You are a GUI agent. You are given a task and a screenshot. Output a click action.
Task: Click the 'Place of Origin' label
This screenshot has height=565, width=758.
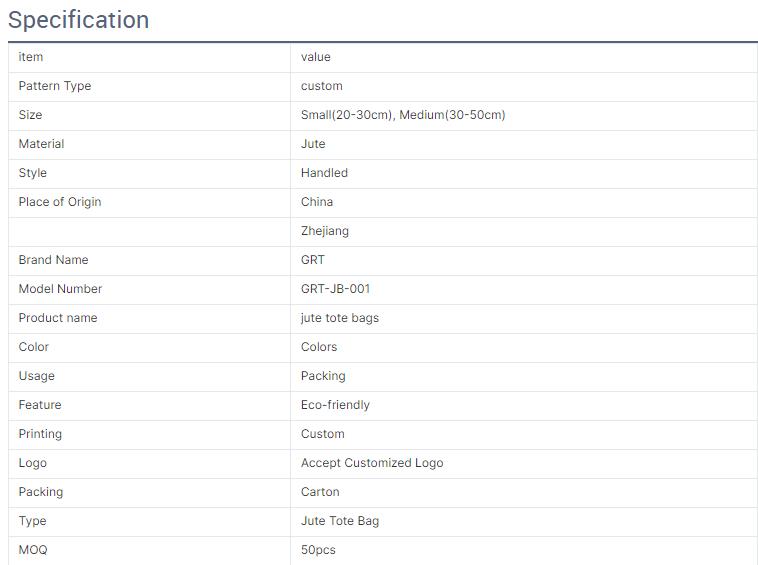coord(60,202)
